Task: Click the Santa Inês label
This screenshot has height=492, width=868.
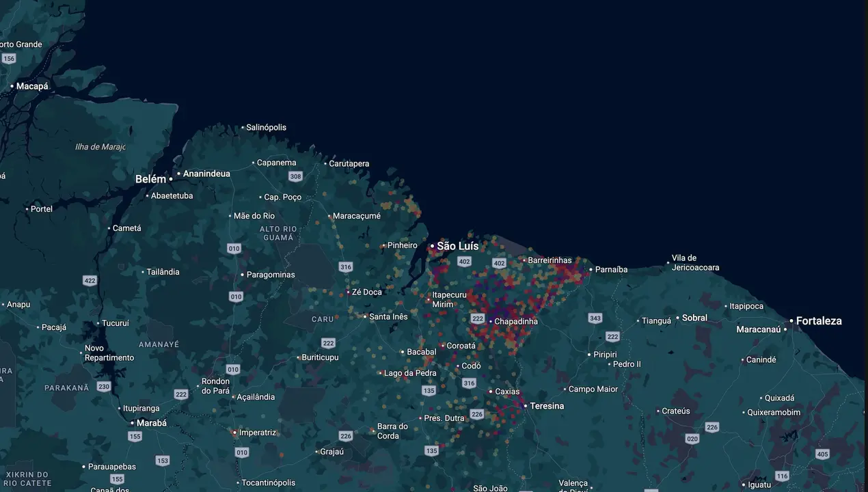Action: pos(388,316)
